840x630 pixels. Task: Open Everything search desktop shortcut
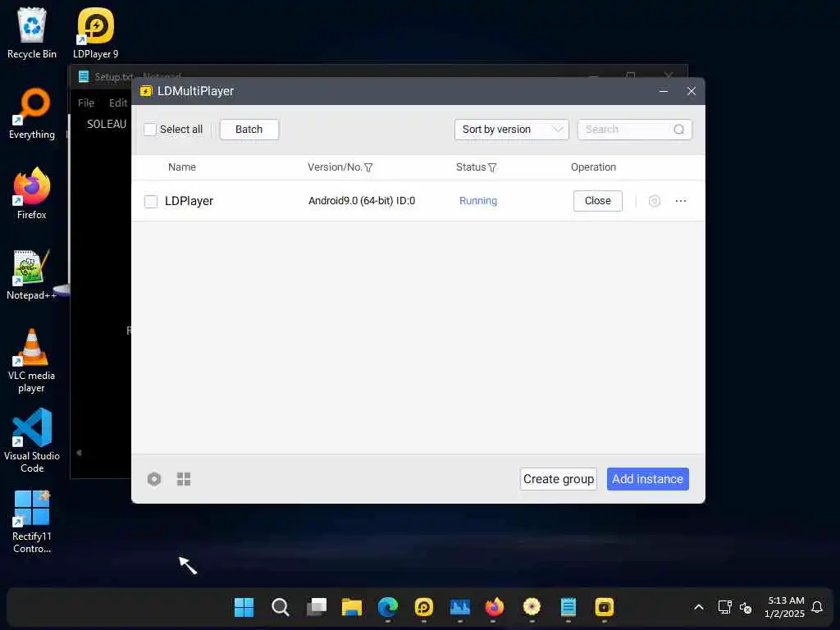[32, 113]
